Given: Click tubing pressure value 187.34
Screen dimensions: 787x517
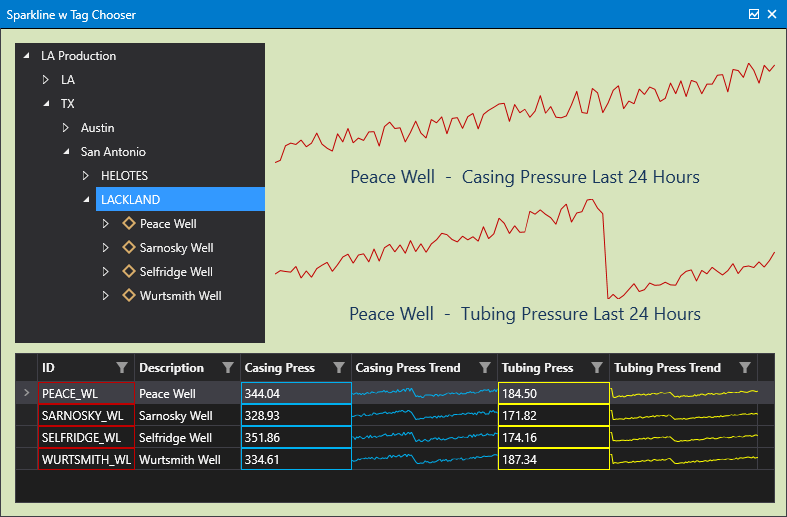Looking at the screenshot, I should coord(554,459).
